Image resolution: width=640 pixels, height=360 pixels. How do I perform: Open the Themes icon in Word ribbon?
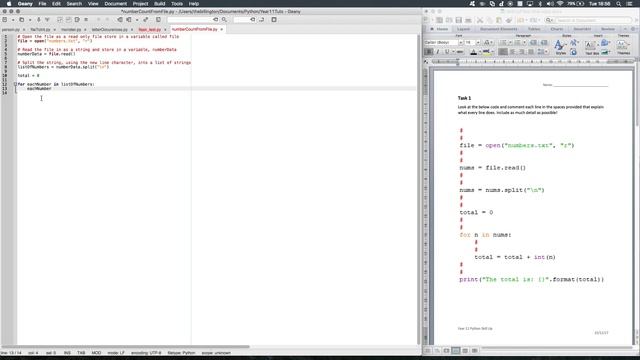pos(622,45)
